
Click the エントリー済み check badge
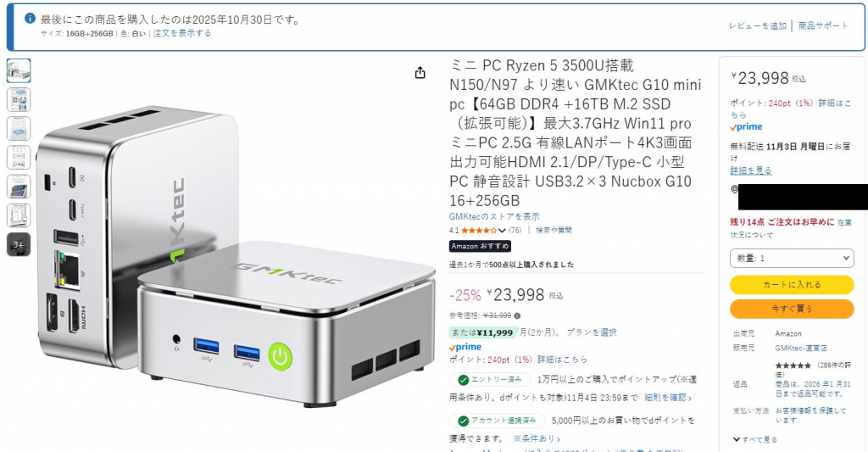[490, 379]
